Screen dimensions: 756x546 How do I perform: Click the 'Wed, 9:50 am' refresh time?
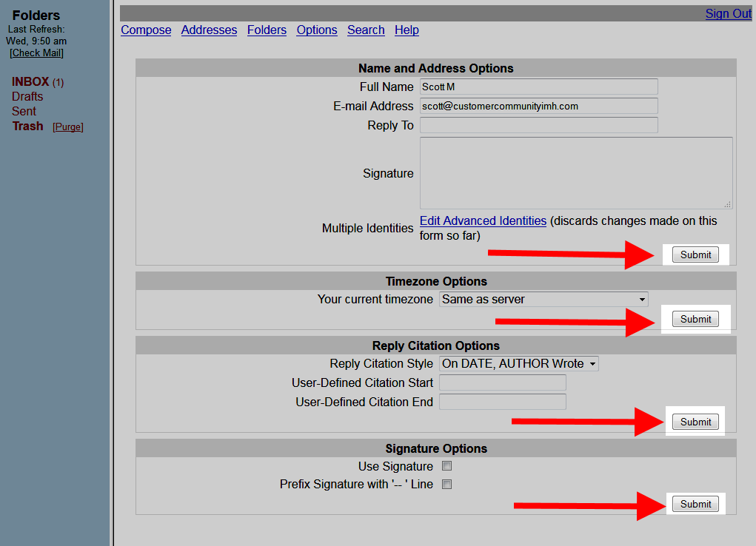click(x=36, y=41)
